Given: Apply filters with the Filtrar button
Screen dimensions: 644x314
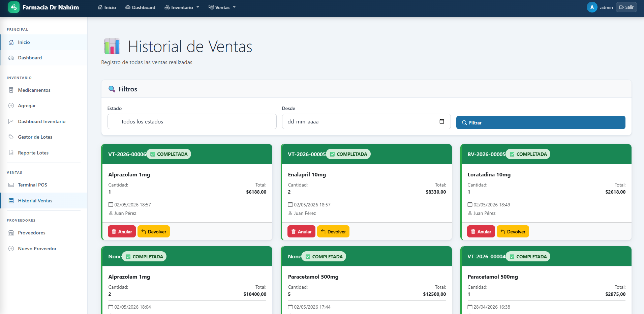Looking at the screenshot, I should pyautogui.click(x=541, y=122).
